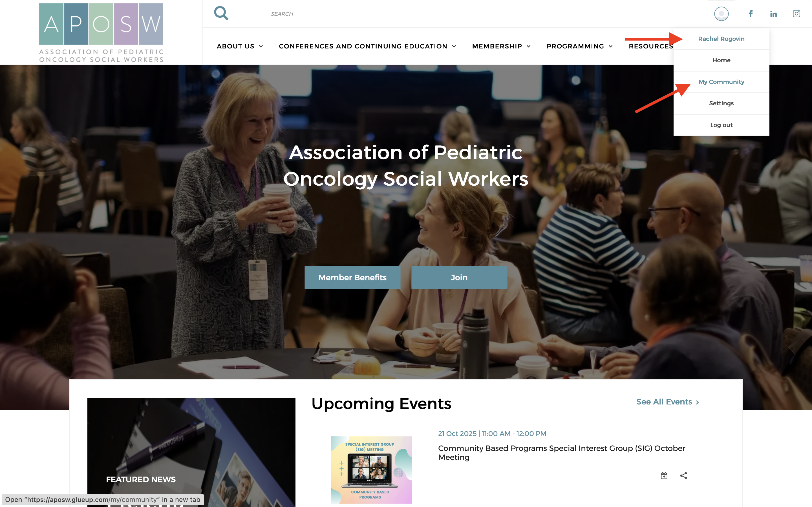Click the Join button
Image resolution: width=812 pixels, height=507 pixels.
click(459, 278)
